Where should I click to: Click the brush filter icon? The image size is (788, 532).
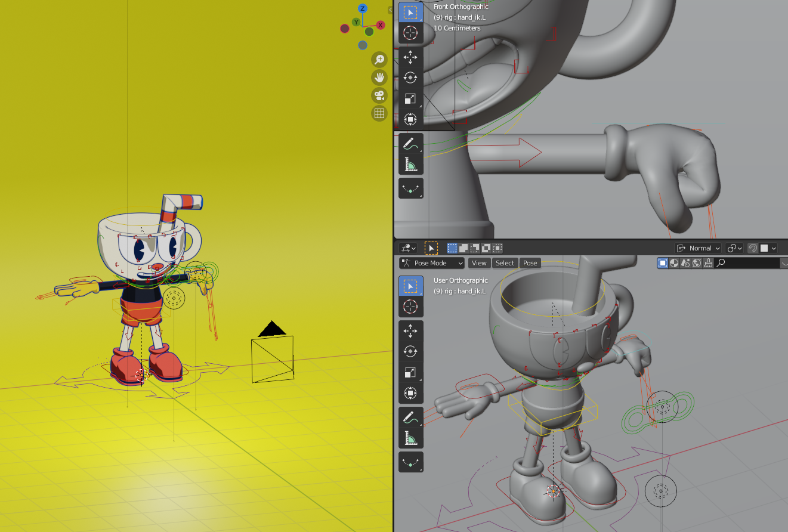click(x=708, y=263)
